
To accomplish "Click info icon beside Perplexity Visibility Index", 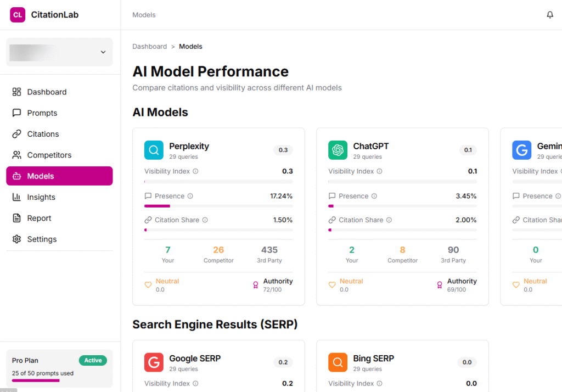I will tap(195, 171).
